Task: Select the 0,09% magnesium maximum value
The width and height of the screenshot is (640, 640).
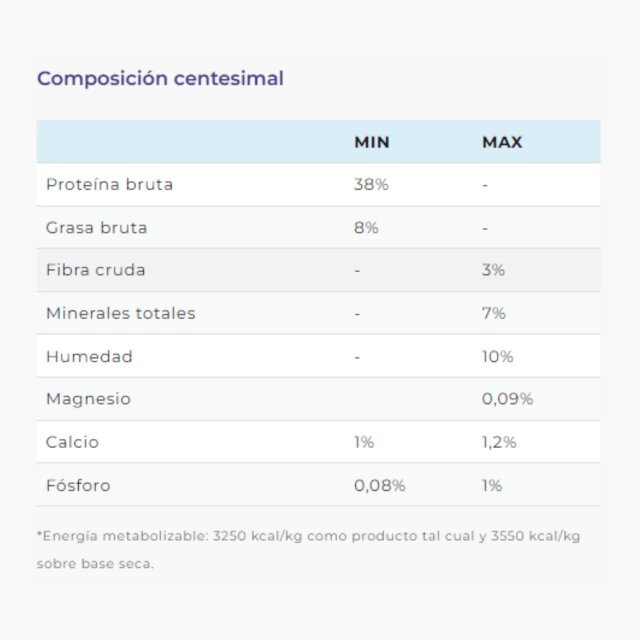Action: pos(507,399)
